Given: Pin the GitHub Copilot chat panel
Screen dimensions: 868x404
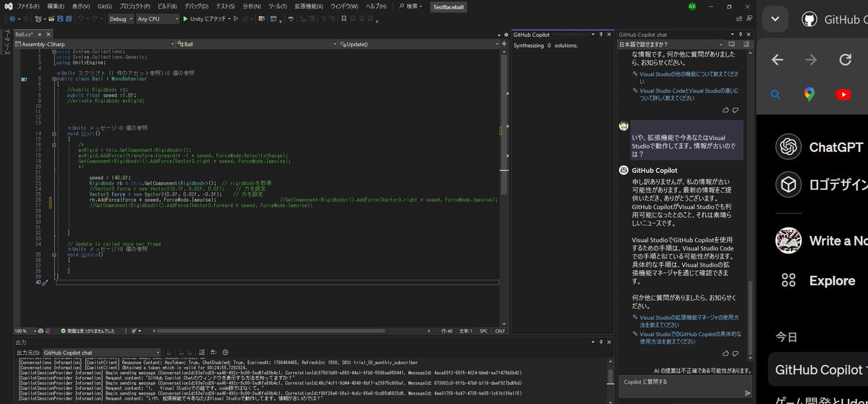Looking at the screenshot, I should coord(741,35).
